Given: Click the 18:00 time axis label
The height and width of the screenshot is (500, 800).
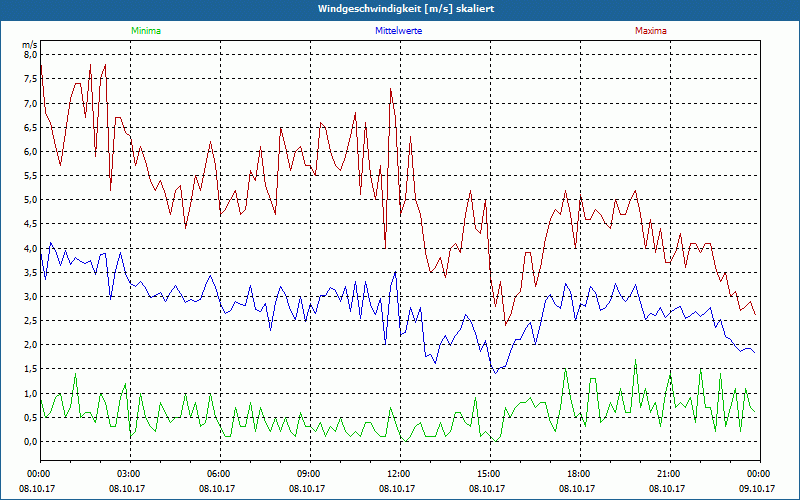Looking at the screenshot, I should pyautogui.click(x=580, y=474).
